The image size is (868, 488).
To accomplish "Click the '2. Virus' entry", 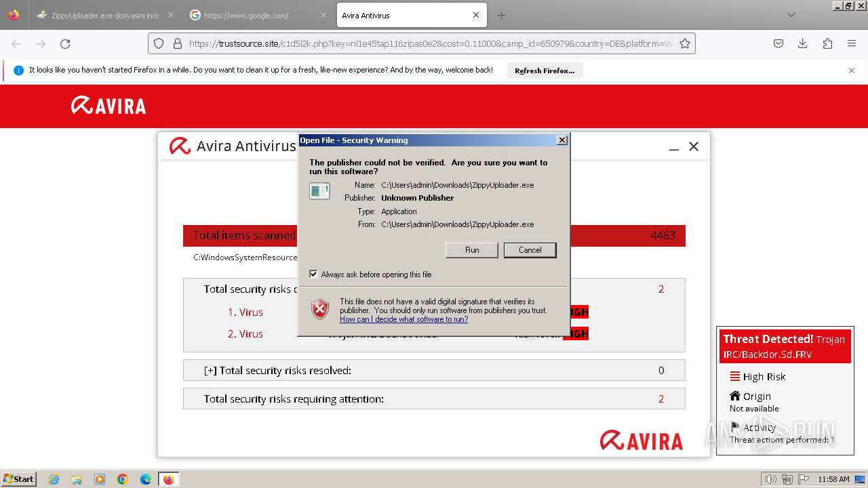I will [245, 334].
